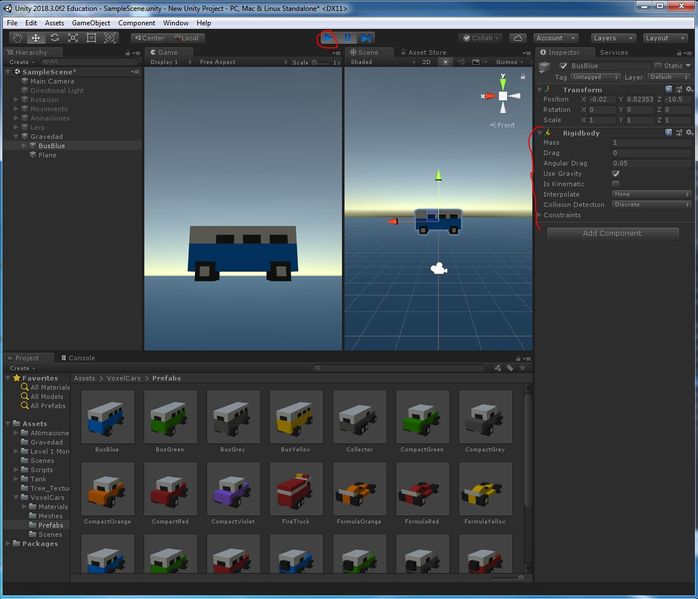Open the Layout dropdown

(x=665, y=38)
